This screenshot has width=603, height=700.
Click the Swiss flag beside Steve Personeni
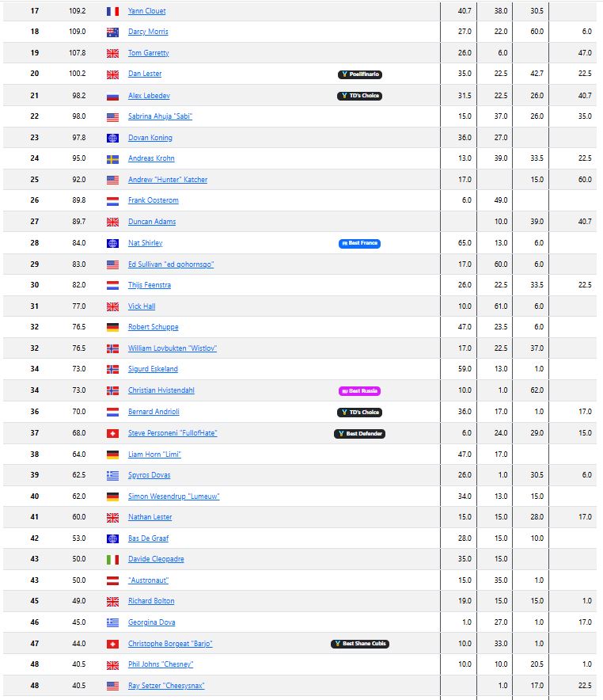point(112,433)
